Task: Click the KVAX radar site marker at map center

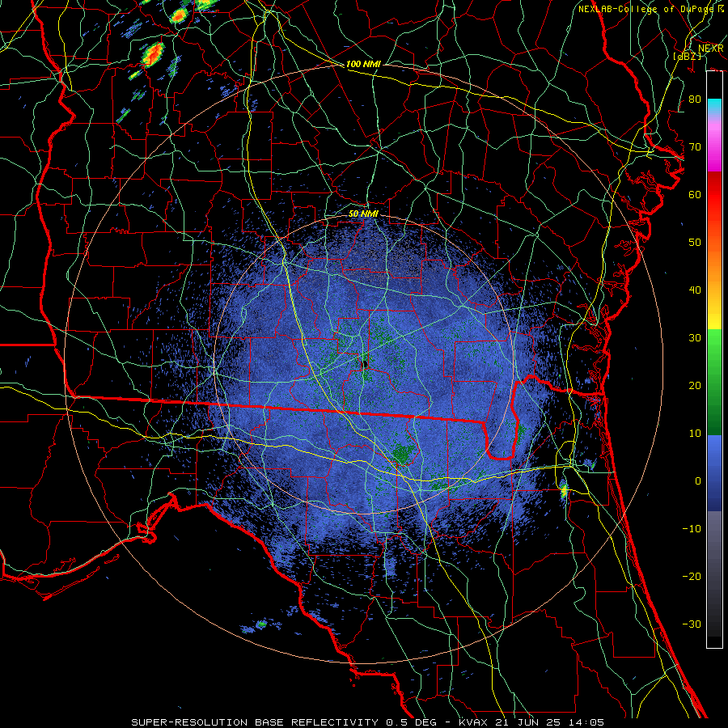Action: pyautogui.click(x=365, y=363)
